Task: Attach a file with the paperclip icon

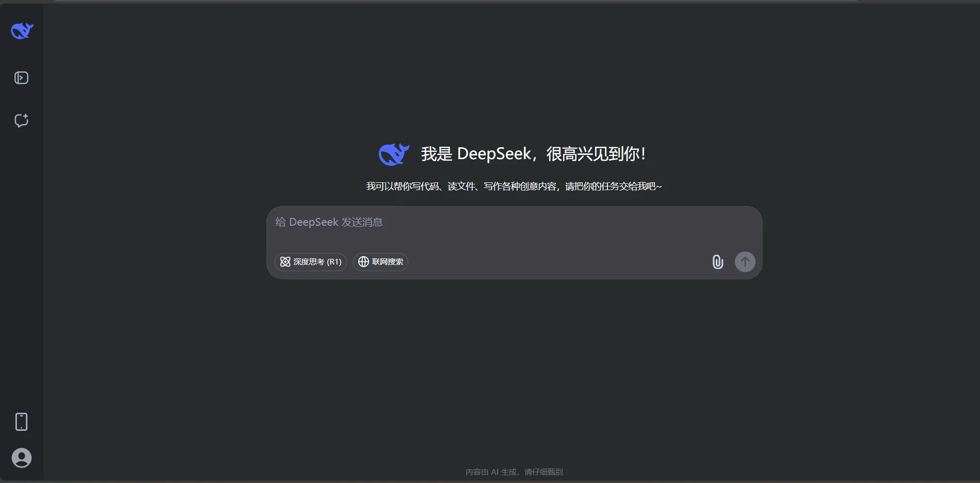Action: click(717, 262)
